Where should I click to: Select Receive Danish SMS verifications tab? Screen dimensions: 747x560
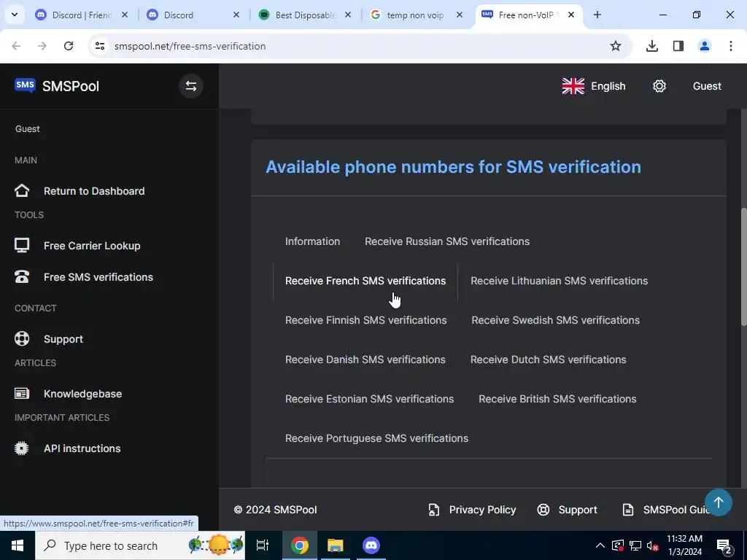pos(365,359)
